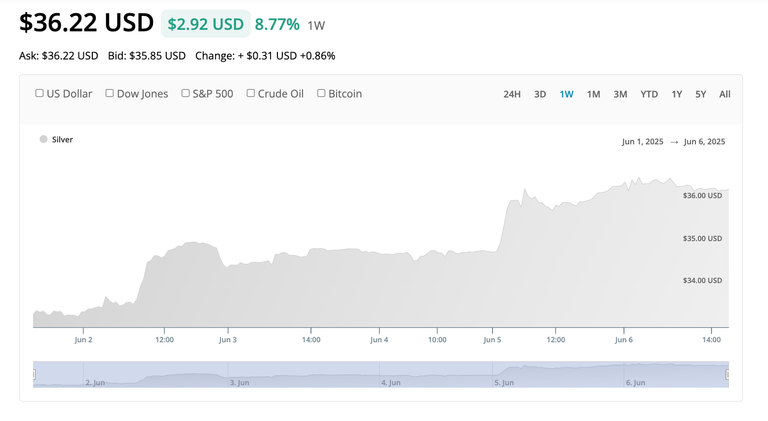The height and width of the screenshot is (421, 768).
Task: Check the S&P 500 overlay box
Action: click(185, 93)
